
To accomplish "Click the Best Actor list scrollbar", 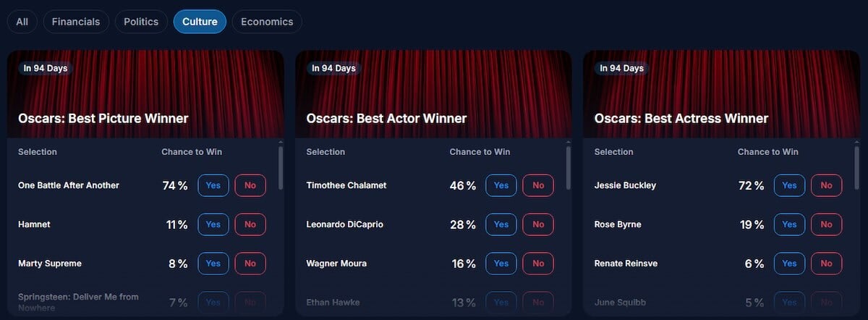I will [569, 168].
